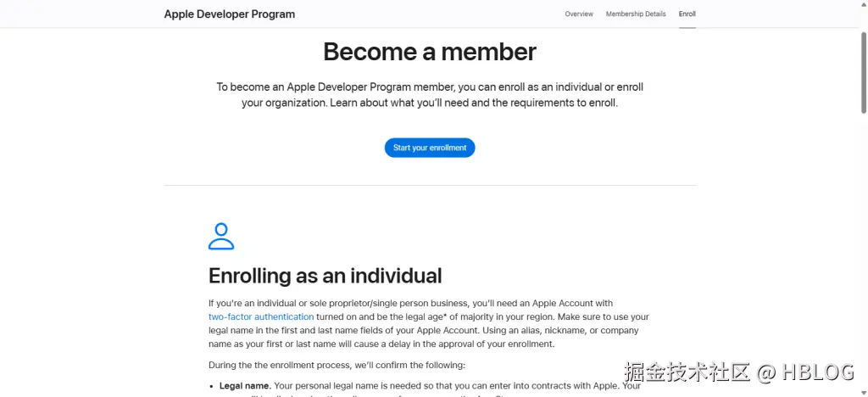
Task: Open the Overview tab
Action: point(579,14)
